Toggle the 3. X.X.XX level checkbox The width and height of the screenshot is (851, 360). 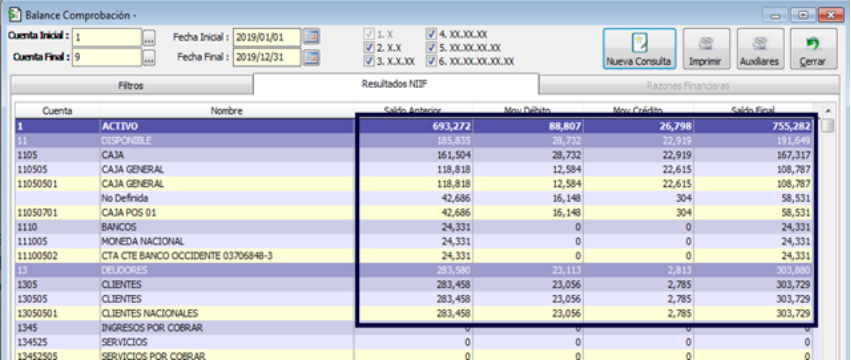click(369, 61)
